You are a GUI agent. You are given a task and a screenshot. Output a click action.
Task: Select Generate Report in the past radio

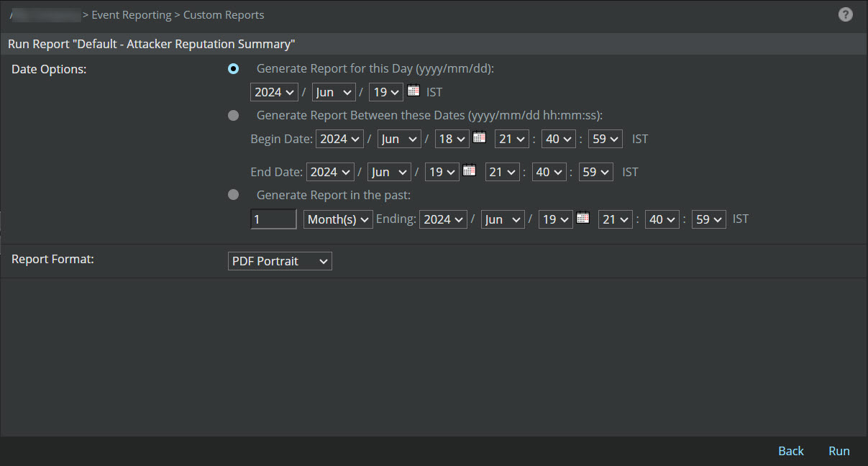[x=233, y=194]
